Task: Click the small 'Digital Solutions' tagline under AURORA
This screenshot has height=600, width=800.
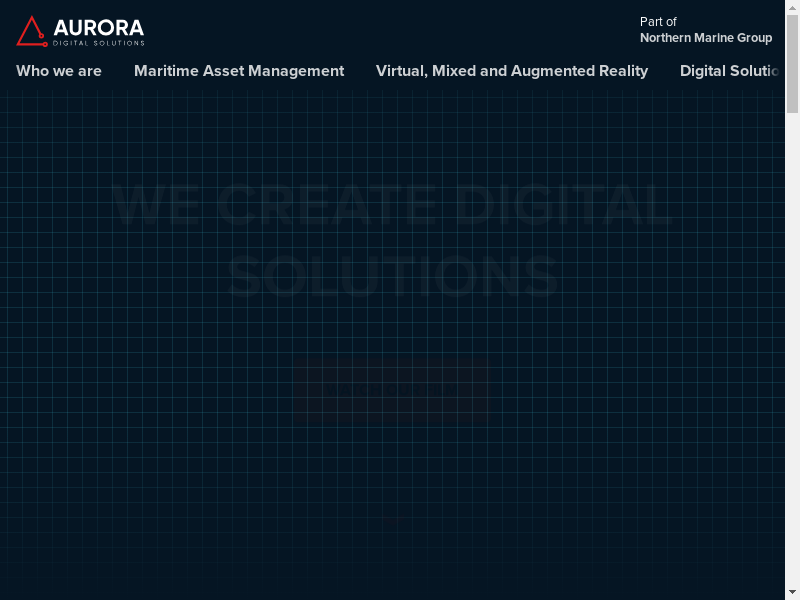Action: (98, 43)
